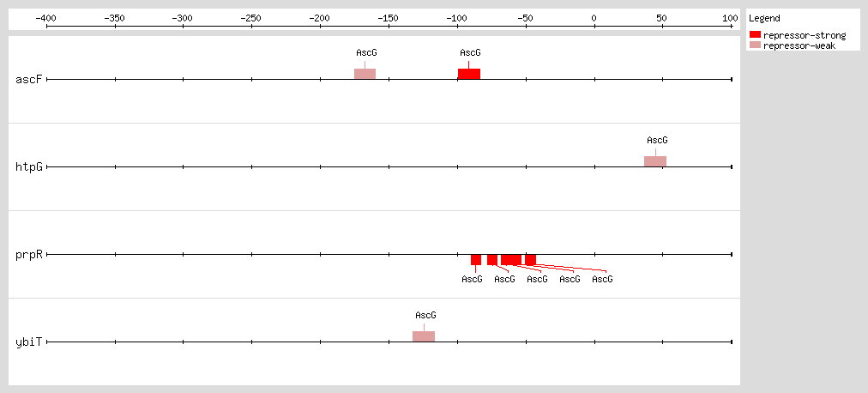The width and height of the screenshot is (868, 393).
Task: Click the pink repressor-weak legend swatch
Action: pyautogui.click(x=755, y=45)
